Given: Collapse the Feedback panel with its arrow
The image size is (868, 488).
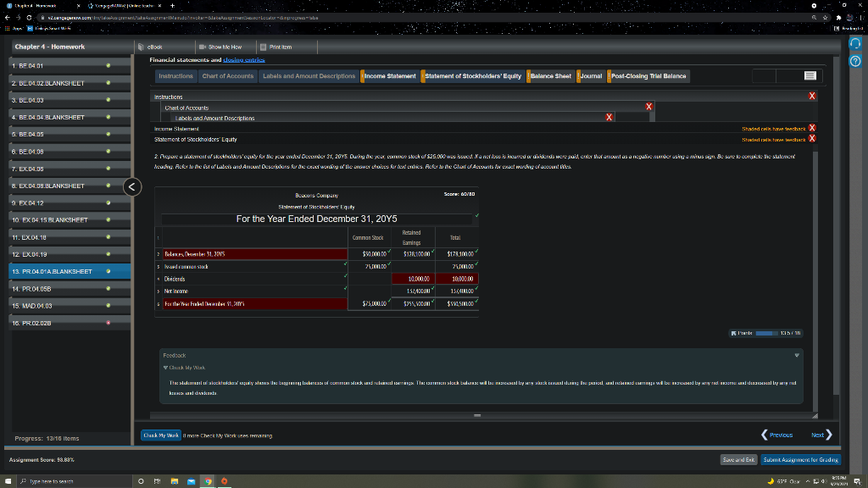Looking at the screenshot, I should [797, 355].
